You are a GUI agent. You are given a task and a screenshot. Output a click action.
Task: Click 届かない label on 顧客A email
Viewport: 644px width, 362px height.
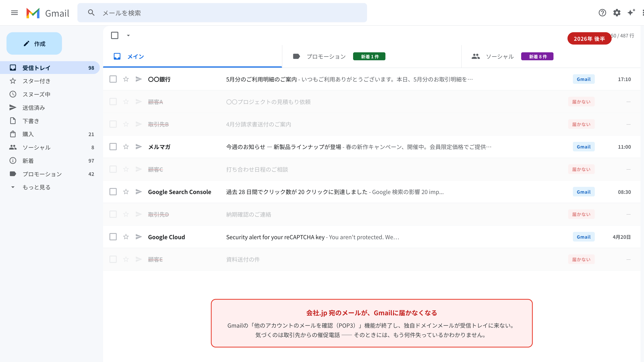tap(581, 102)
